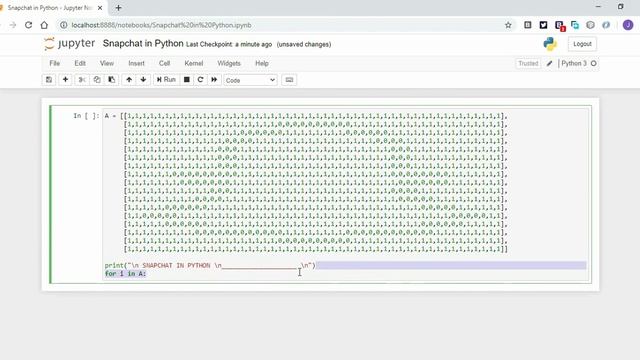
Task: Run the current cell
Action: tap(166, 80)
